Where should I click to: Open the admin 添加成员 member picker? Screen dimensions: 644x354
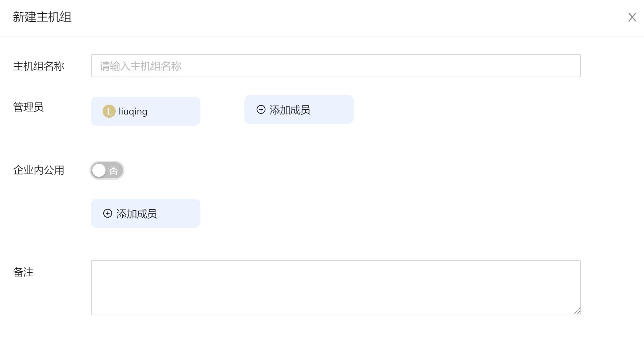(299, 109)
